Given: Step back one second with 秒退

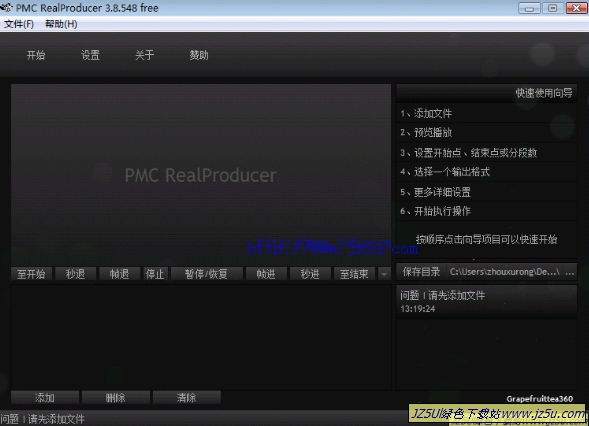Looking at the screenshot, I should [x=76, y=274].
